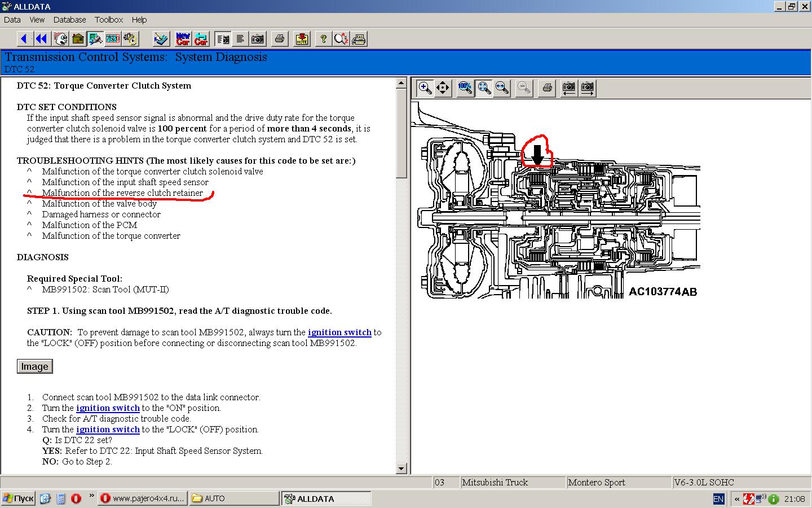Open ignition switch link in CAUTION text
The width and height of the screenshot is (812, 508).
click(x=339, y=332)
